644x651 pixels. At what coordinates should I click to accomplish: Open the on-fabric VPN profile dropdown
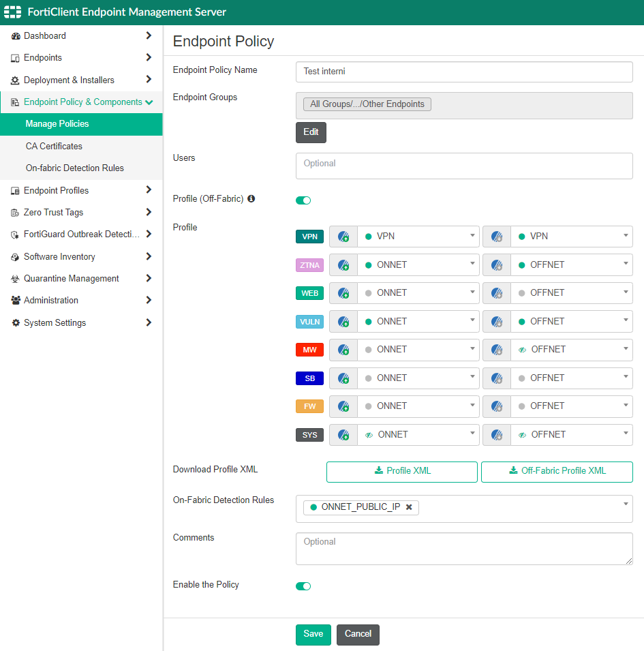pyautogui.click(x=418, y=237)
